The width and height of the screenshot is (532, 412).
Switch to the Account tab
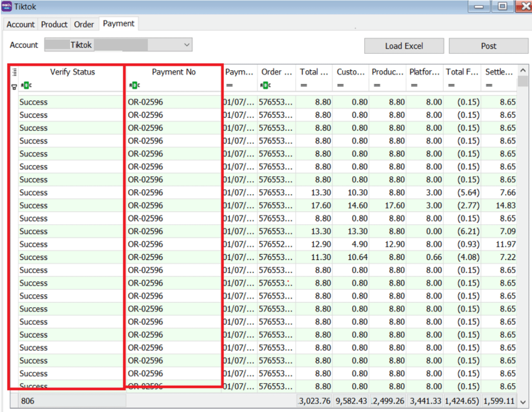[20, 24]
